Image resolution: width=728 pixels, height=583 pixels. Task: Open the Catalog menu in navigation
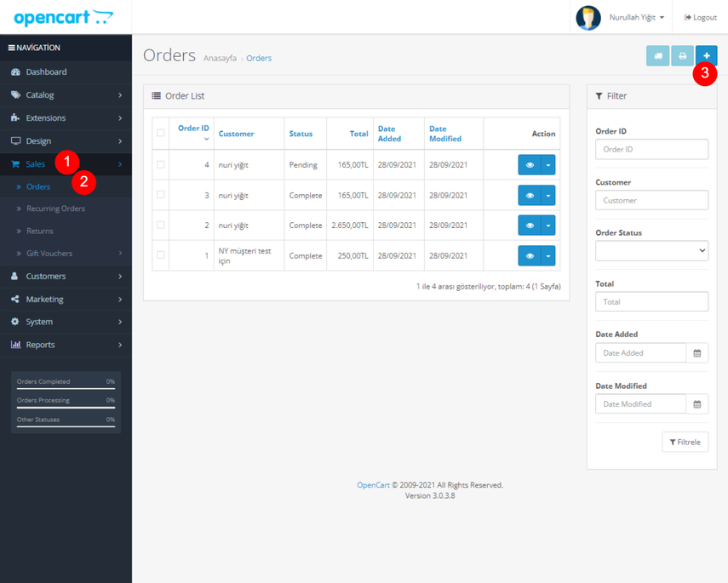pos(66,95)
